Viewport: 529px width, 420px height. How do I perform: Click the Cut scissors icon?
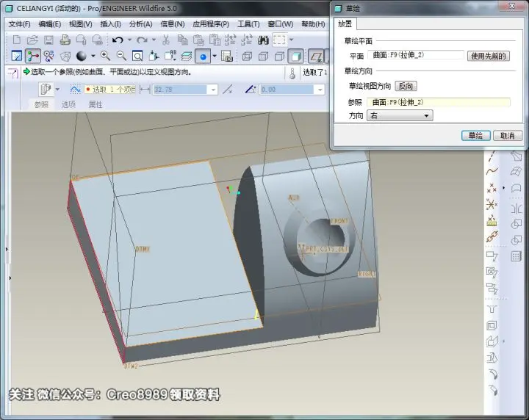(165, 40)
